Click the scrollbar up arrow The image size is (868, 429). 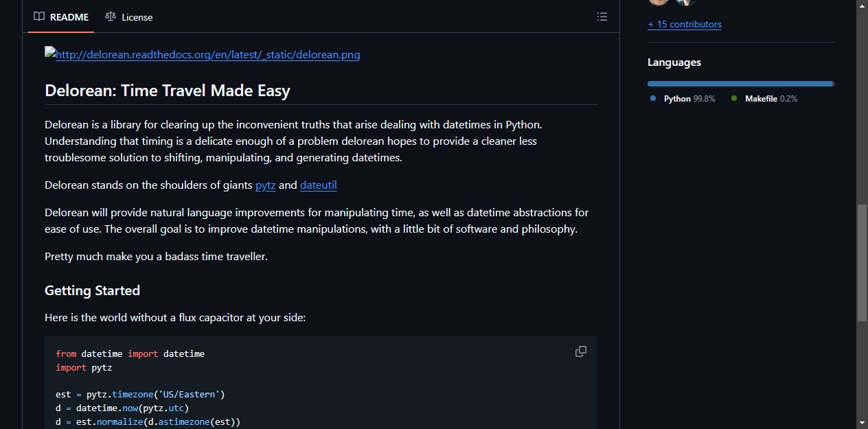pyautogui.click(x=862, y=6)
